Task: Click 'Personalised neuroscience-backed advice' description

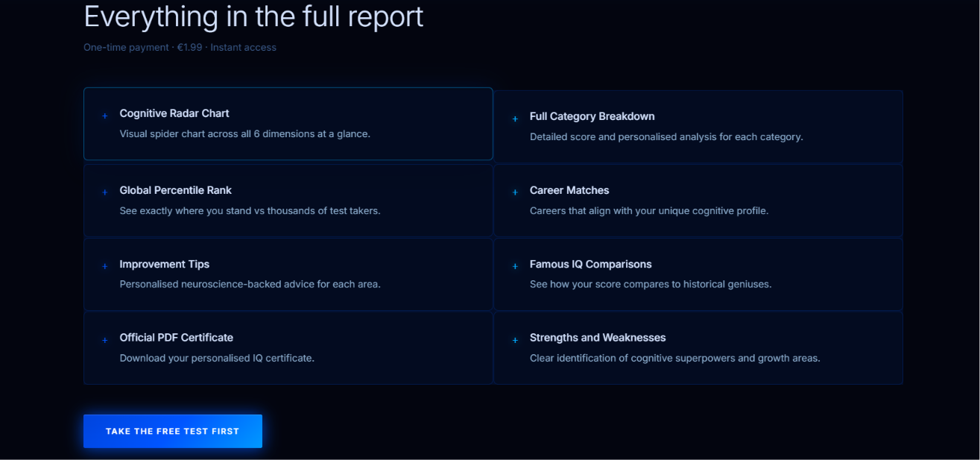Action: pos(250,285)
